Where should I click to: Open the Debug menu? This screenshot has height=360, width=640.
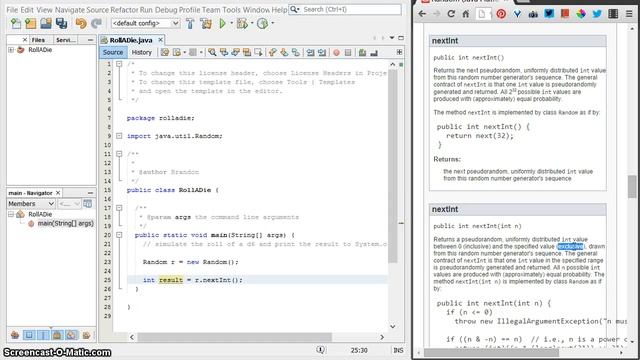click(x=166, y=9)
